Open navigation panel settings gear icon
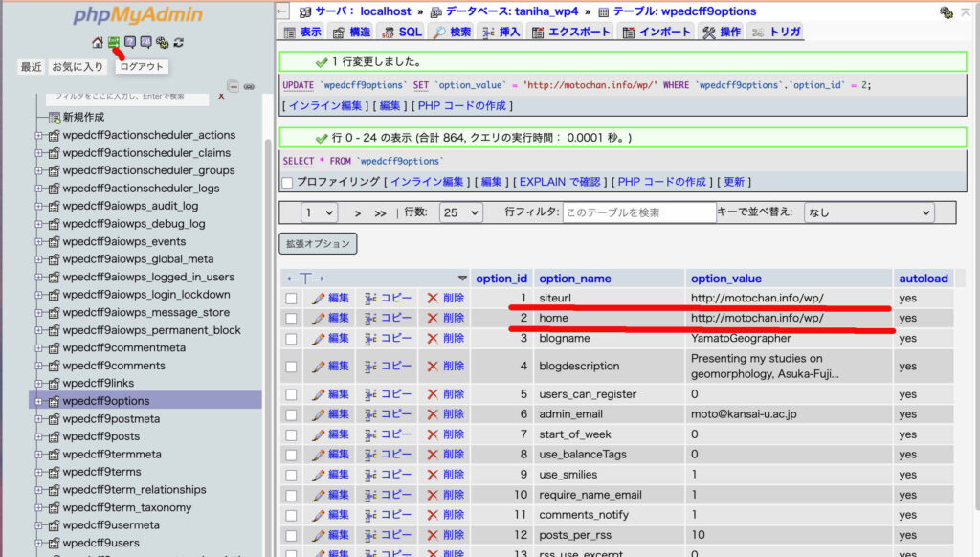This screenshot has height=557, width=980. click(x=163, y=42)
